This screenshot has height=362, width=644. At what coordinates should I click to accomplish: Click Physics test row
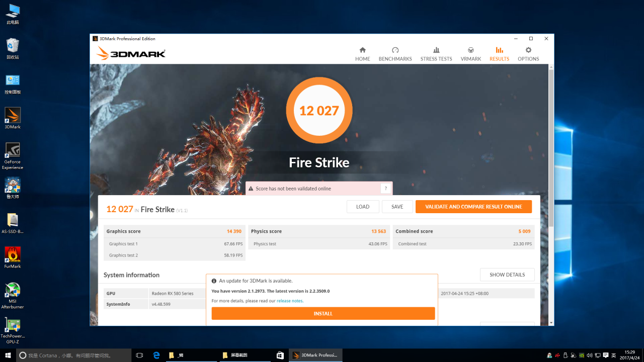pos(319,244)
